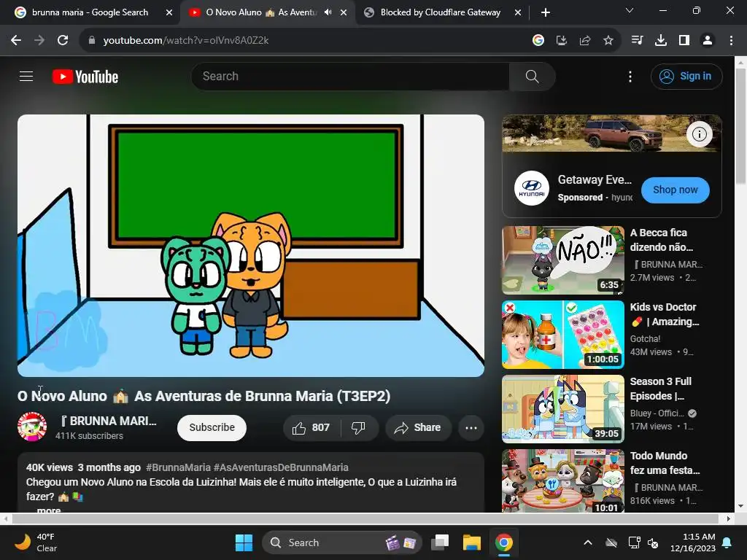Screen dimensions: 747x560
Task: Open Task View on the taskbar
Action: (440, 542)
